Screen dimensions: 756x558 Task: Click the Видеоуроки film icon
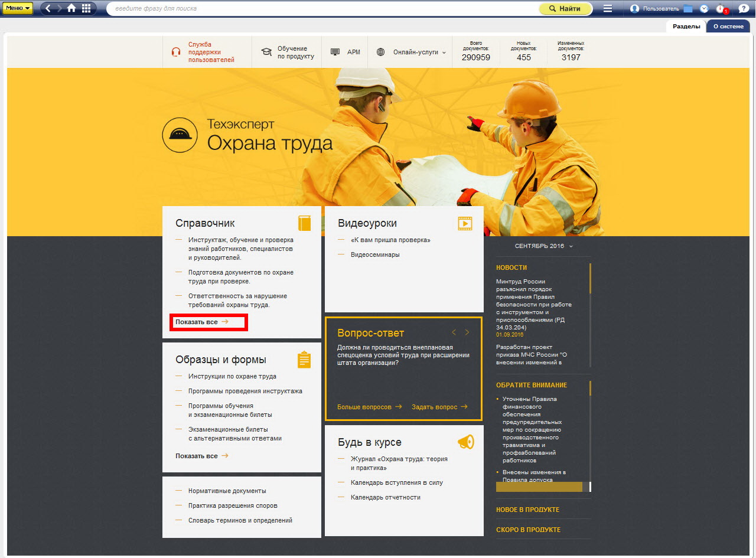(x=465, y=223)
